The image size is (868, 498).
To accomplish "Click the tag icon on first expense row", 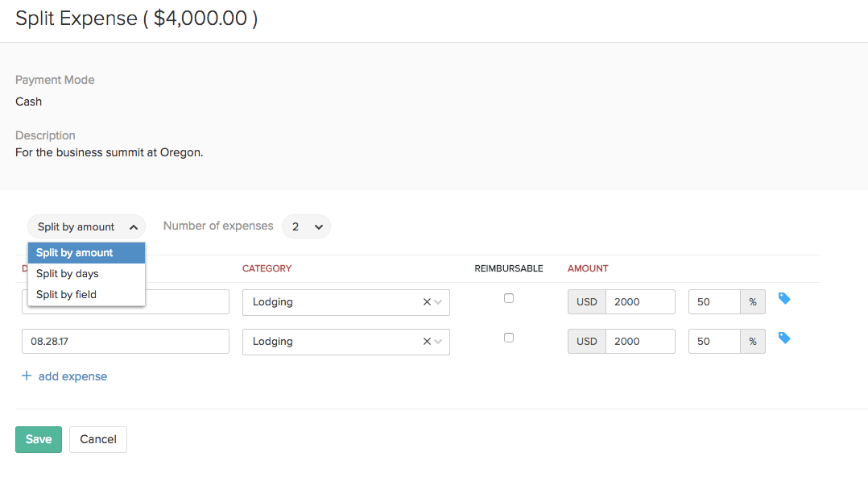I will 783,299.
